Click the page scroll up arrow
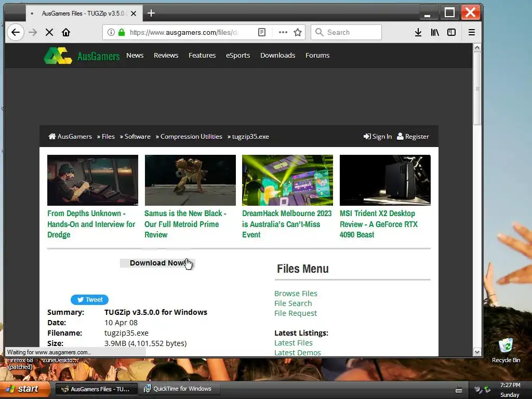 click(477, 47)
